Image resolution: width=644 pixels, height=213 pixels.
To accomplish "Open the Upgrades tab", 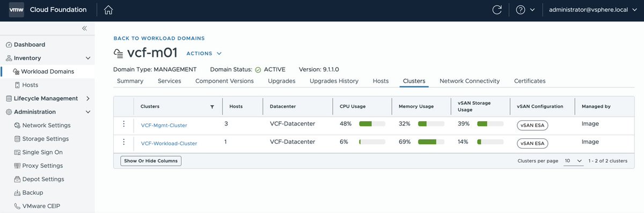I will point(282,81).
